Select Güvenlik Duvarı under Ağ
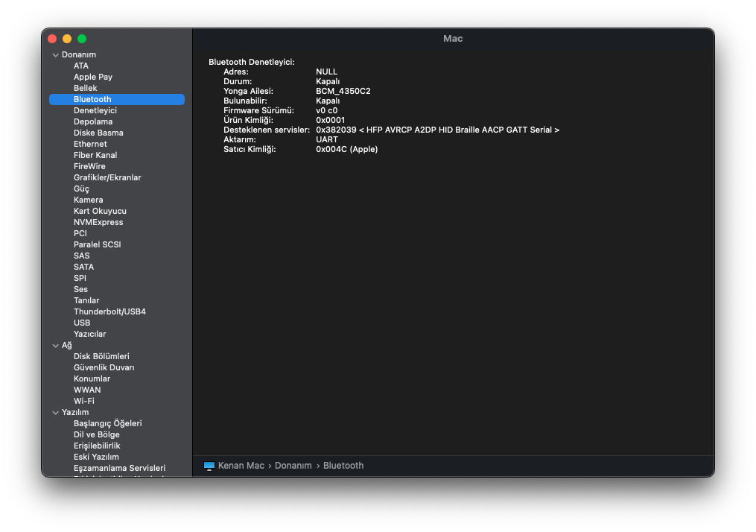This screenshot has height=532, width=756. tap(104, 367)
